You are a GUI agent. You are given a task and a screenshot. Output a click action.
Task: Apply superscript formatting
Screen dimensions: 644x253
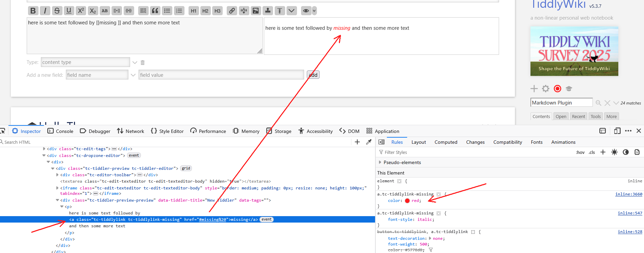(81, 11)
